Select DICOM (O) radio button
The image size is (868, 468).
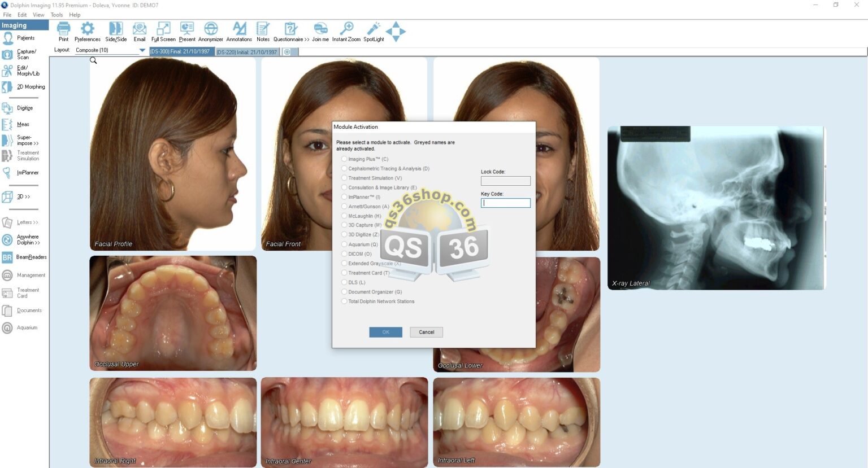click(344, 254)
